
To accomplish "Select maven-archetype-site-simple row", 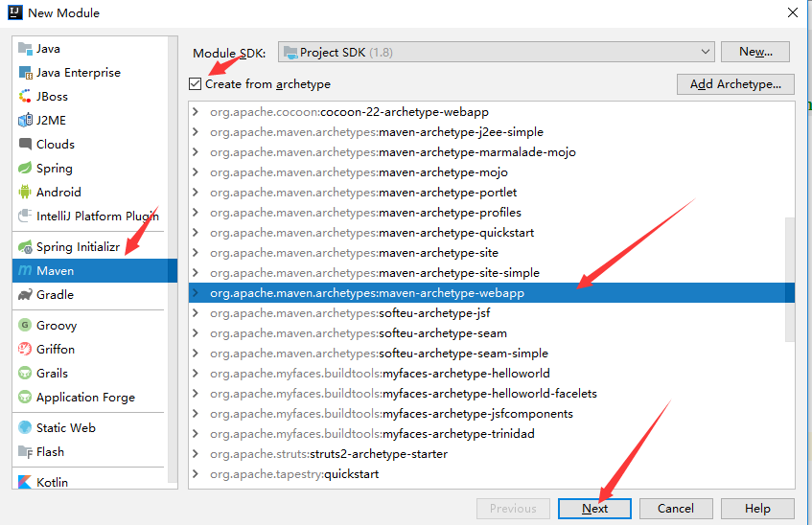I will (x=492, y=273).
